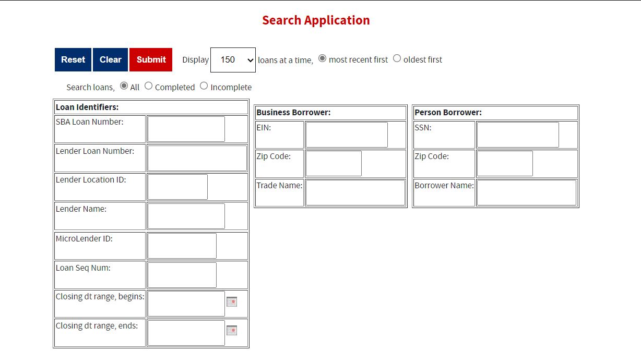The height and width of the screenshot is (364, 641).
Task: Open calendar for closing date range ends
Action: click(231, 331)
